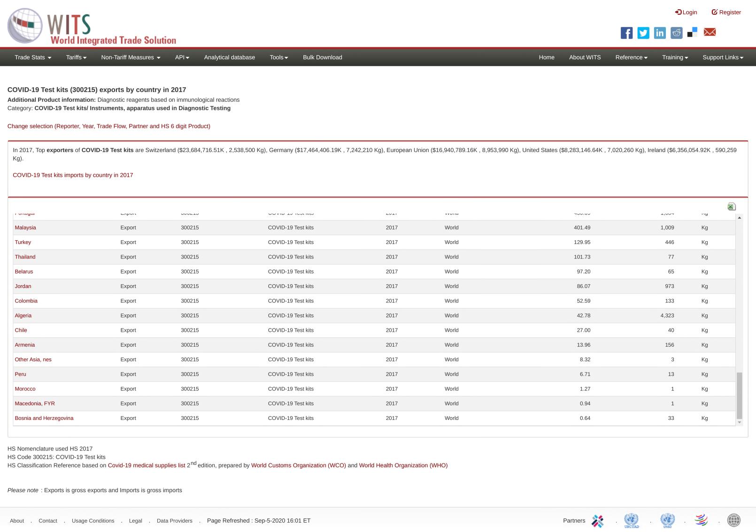Select Jordan quantity value 973
Screen dimensions: 756x532
coord(670,286)
